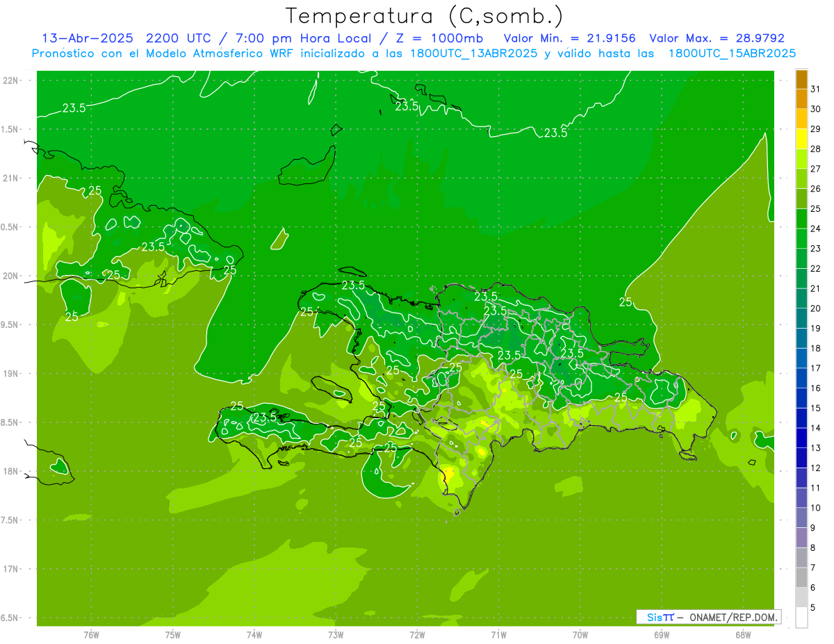Click the '22N' latitude axis label
834x644 pixels.
pos(12,81)
